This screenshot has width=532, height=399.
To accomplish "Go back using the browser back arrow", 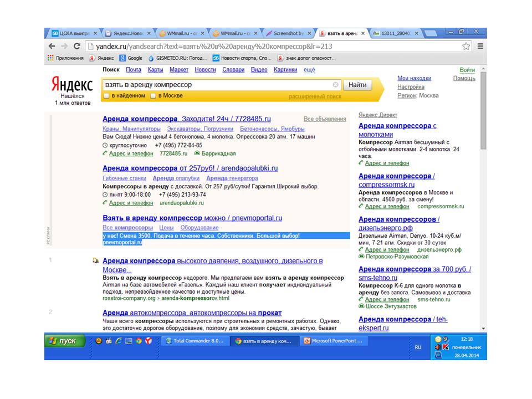I will (x=52, y=46).
